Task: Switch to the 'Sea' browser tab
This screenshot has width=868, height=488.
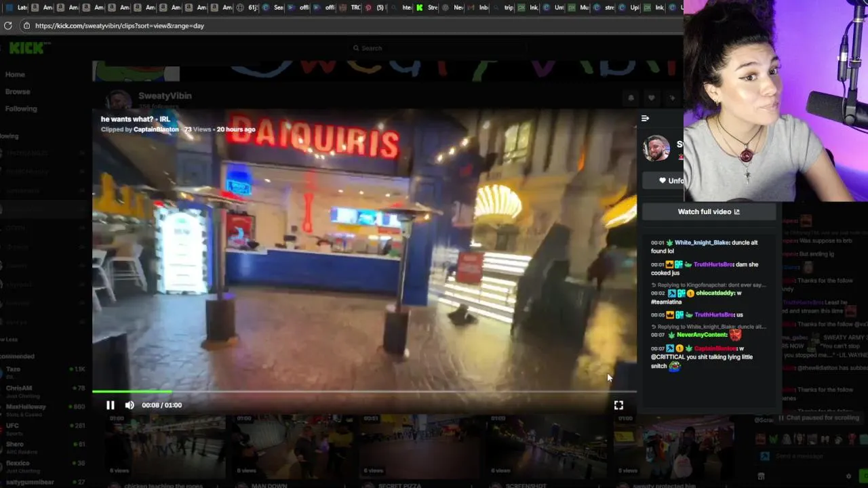Action: (273, 7)
